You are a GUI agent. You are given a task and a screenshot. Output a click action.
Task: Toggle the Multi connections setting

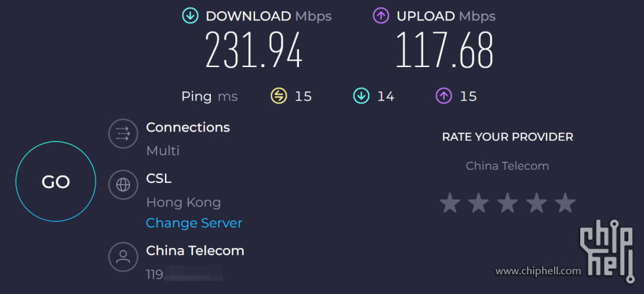coord(163,151)
